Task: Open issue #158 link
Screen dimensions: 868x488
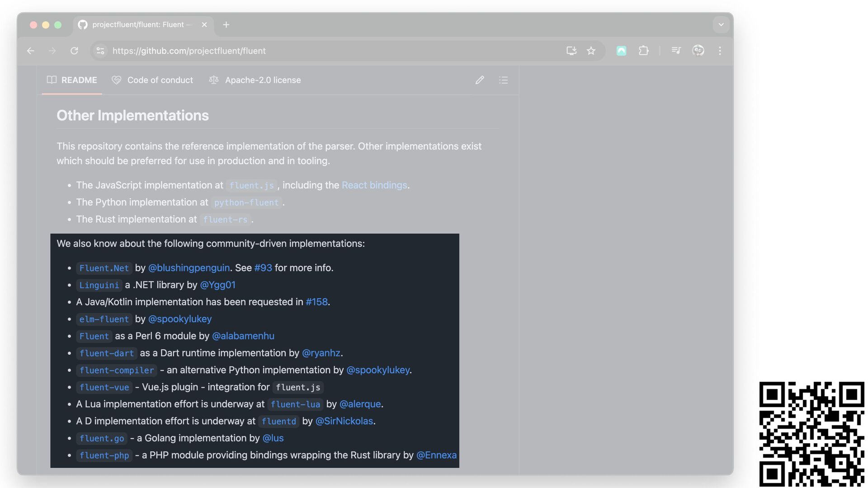Action: pyautogui.click(x=316, y=302)
